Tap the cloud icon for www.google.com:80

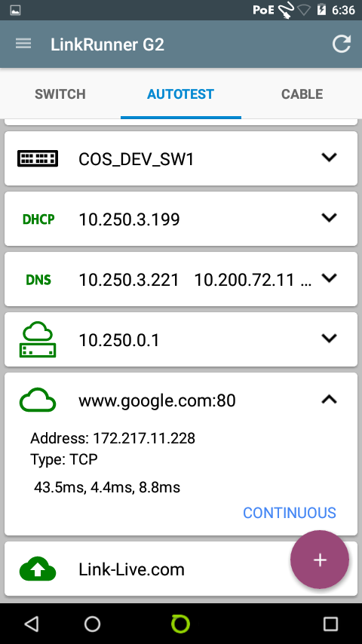click(38, 400)
